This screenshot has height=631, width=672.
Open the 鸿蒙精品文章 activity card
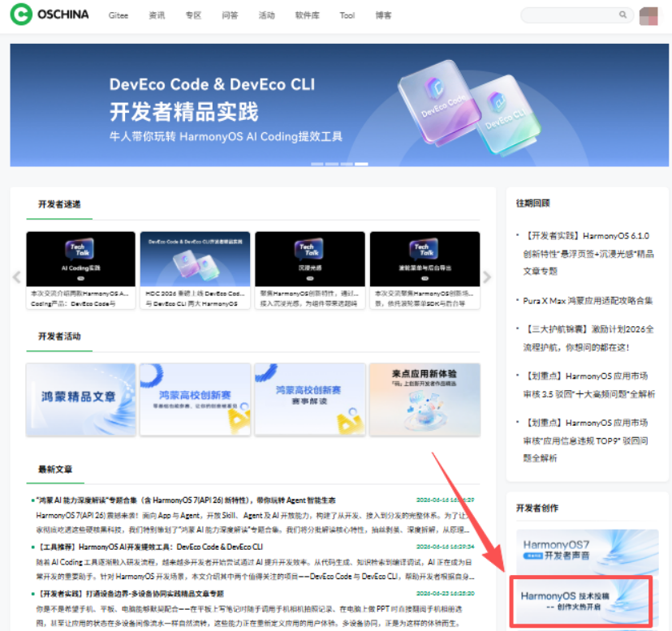coord(80,400)
